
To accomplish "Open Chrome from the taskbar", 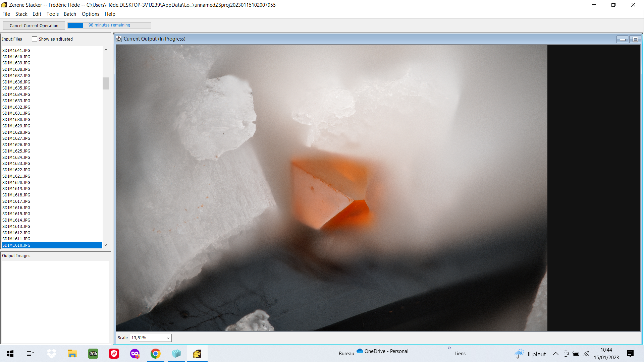I will tap(155, 354).
